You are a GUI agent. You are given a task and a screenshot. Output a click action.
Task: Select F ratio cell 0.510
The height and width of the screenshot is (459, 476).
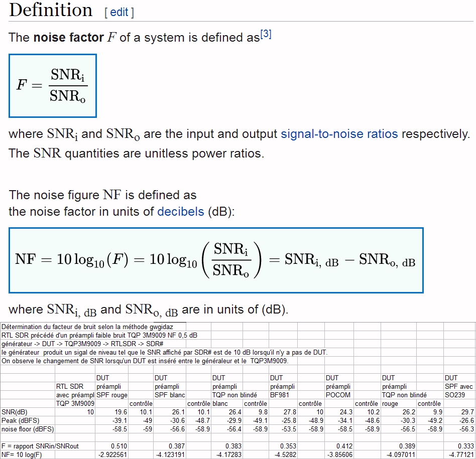point(119,446)
